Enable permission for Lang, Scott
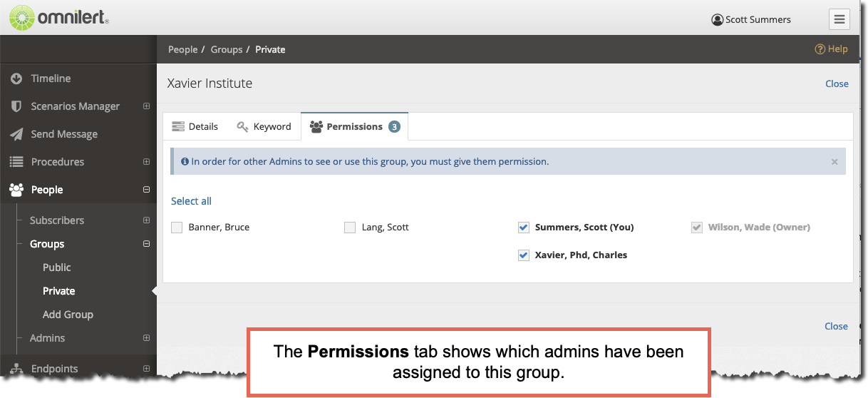Image resolution: width=868 pixels, height=398 pixels. [x=350, y=228]
